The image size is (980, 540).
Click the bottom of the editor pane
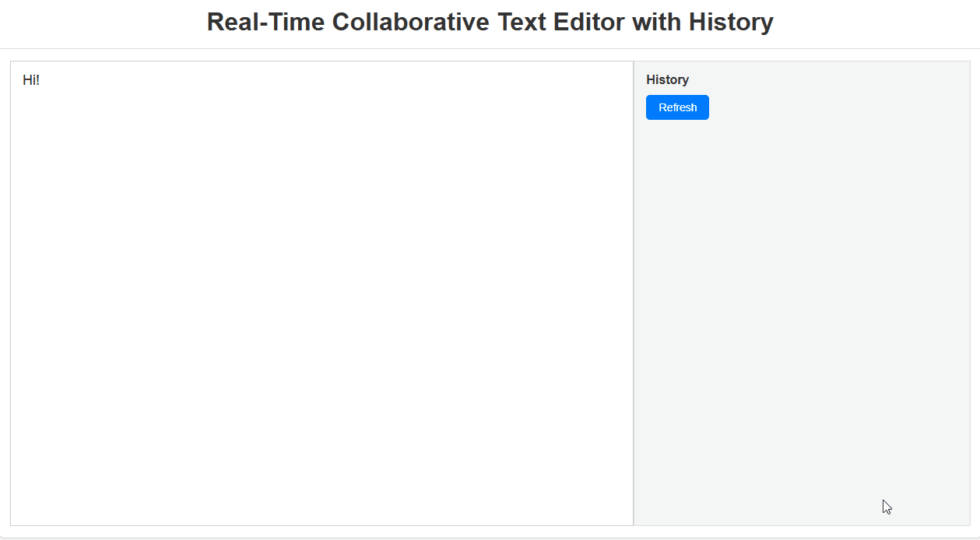click(x=321, y=514)
